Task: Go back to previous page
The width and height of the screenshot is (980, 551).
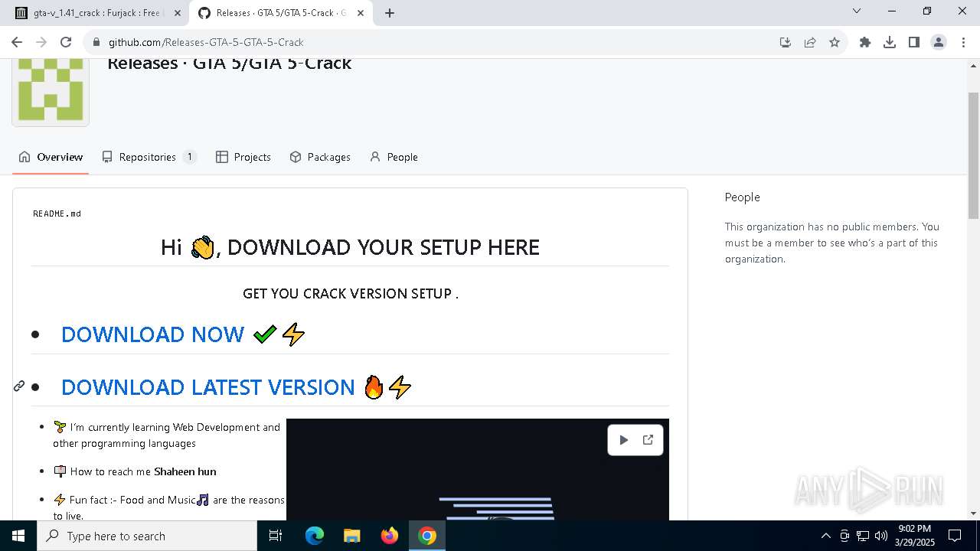Action: click(17, 42)
